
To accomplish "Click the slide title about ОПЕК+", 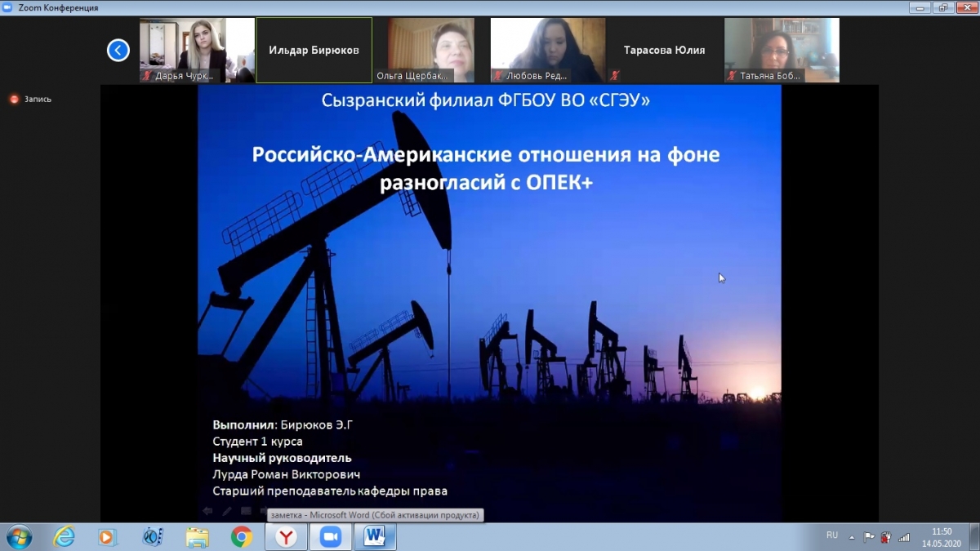I will pyautogui.click(x=486, y=168).
